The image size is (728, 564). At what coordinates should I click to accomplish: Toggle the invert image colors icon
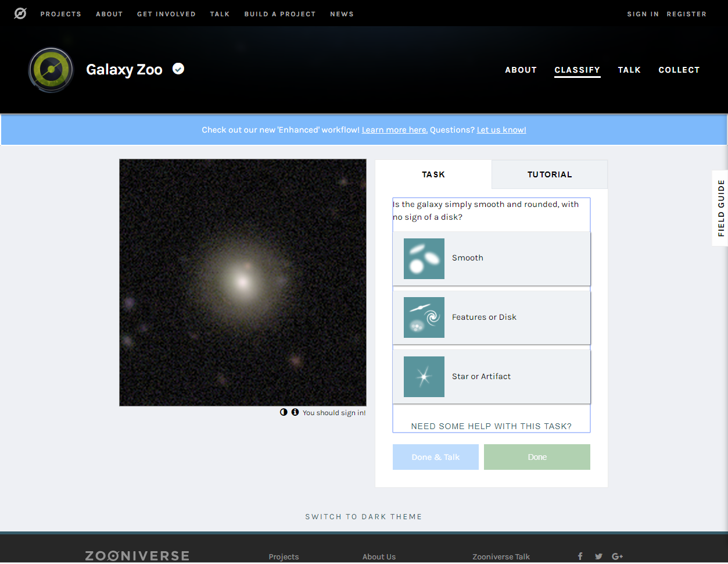coord(284,412)
